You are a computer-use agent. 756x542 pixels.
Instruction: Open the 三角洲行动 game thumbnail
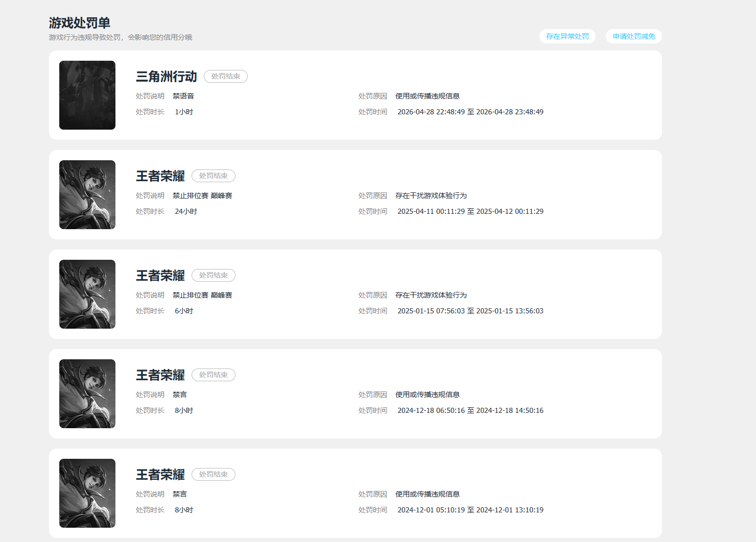click(x=87, y=95)
